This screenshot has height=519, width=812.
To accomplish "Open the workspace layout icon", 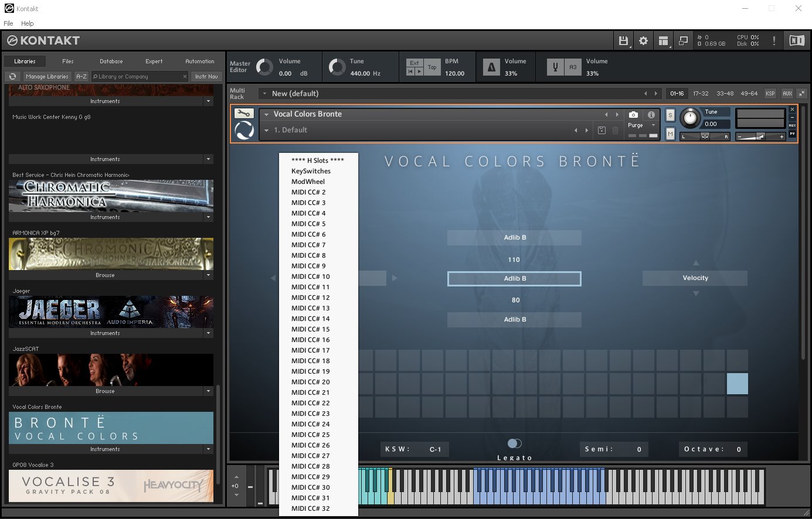I will click(663, 40).
